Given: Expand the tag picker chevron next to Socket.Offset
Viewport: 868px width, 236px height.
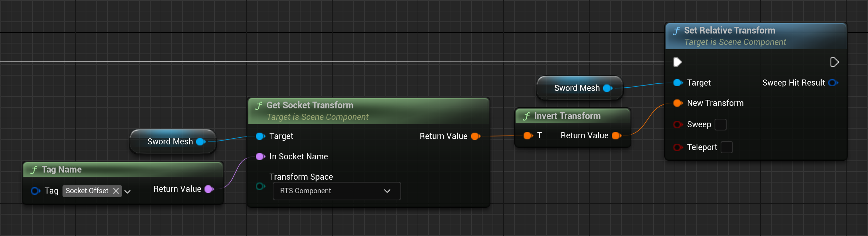Looking at the screenshot, I should coord(127,191).
